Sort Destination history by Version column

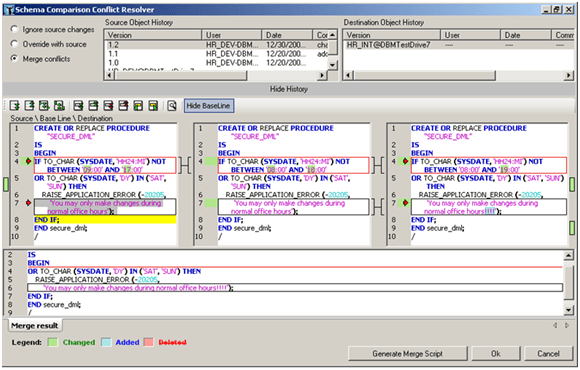[x=392, y=35]
